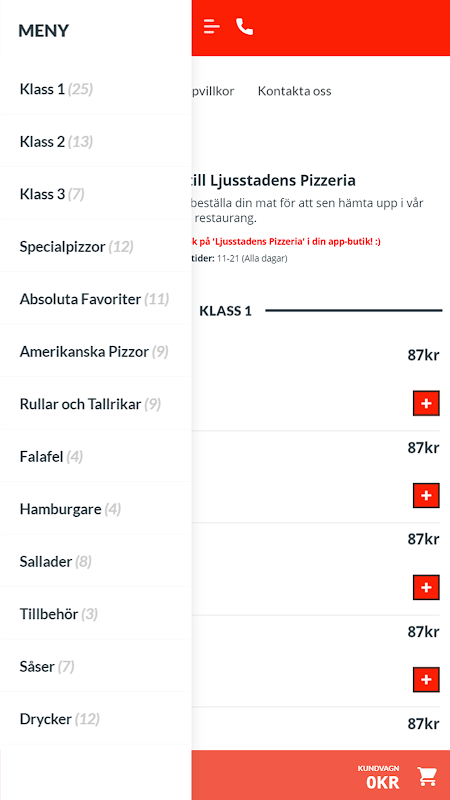The width and height of the screenshot is (450, 800).
Task: Go to the Falafel category
Action: (95, 456)
